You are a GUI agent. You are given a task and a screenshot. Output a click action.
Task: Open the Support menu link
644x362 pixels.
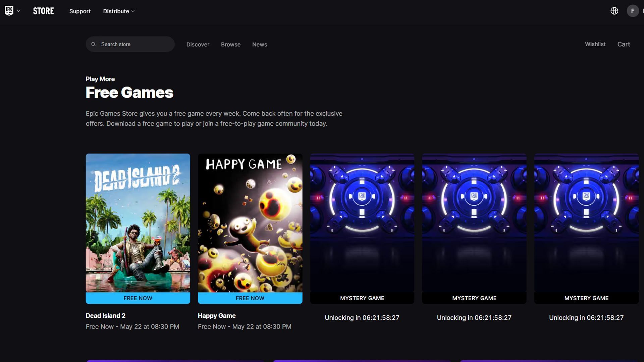coord(80,11)
